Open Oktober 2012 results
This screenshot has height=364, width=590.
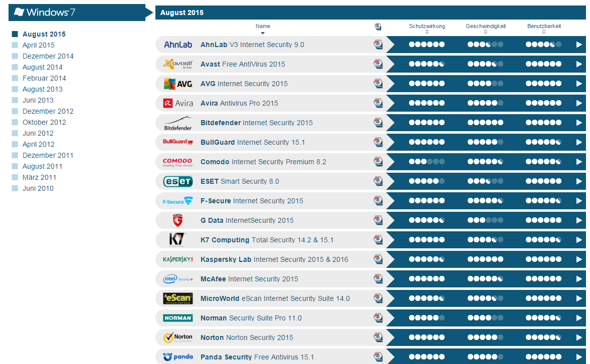44,122
